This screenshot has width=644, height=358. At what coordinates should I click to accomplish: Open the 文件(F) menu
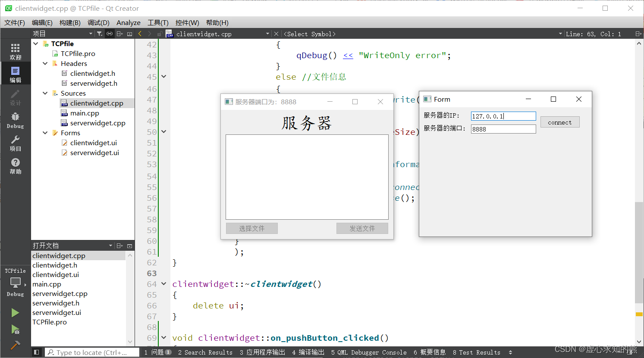pos(15,22)
